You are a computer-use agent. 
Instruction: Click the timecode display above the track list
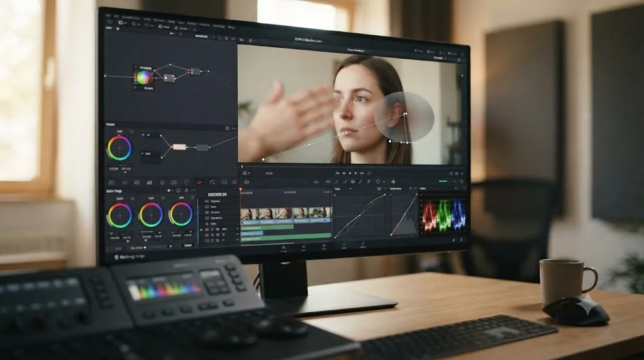tap(217, 194)
